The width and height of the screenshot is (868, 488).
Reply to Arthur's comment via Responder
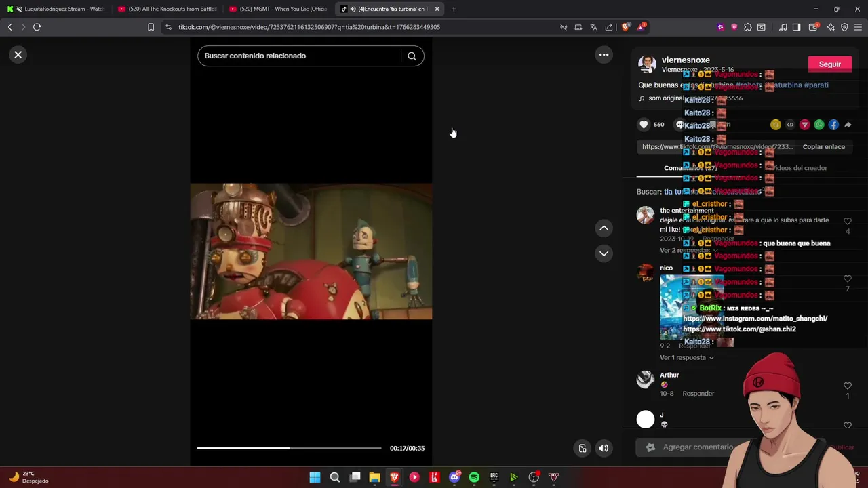coord(698,394)
